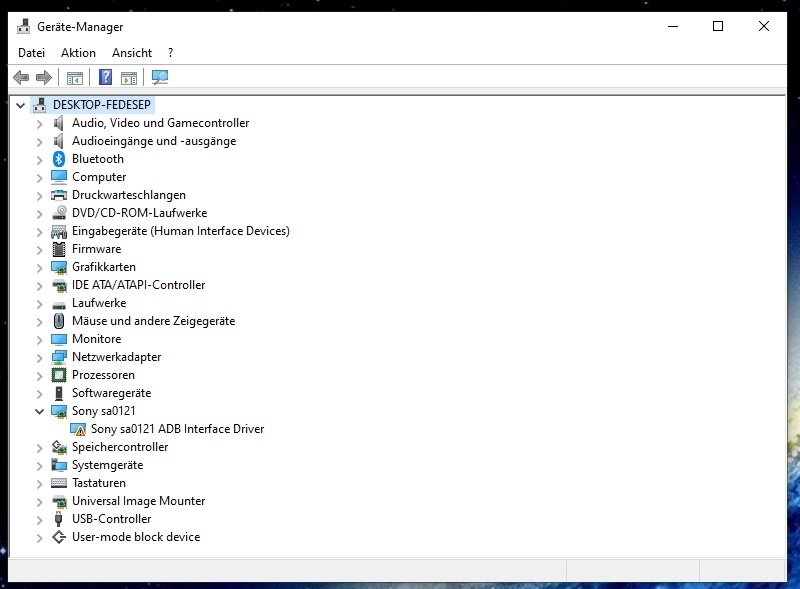Expand the IDE ATA/ATAPI-Controller category
This screenshot has width=800, height=589.
[40, 285]
